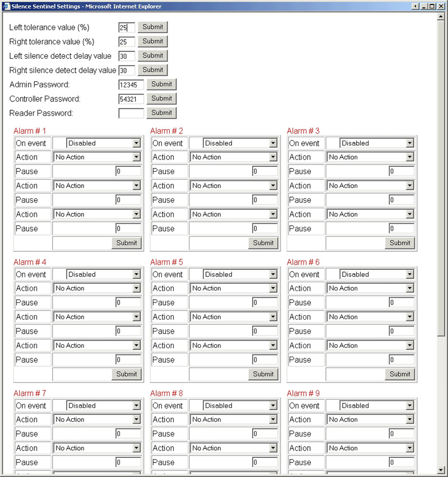Expand the Alarm # 5 On event dropdown
Viewport: 448px width, 477px height.
[x=240, y=274]
